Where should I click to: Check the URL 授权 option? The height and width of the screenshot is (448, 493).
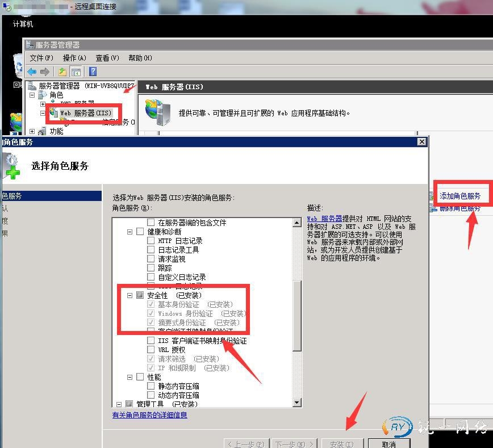(151, 350)
